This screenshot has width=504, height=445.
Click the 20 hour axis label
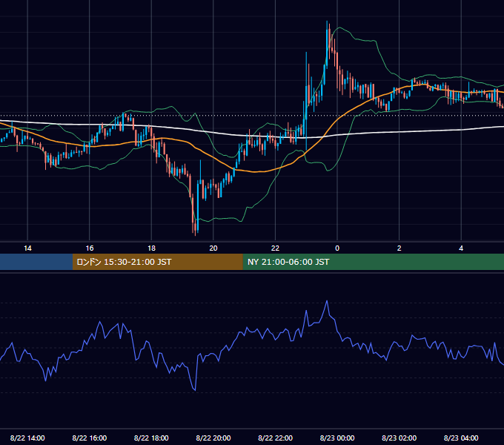point(213,248)
